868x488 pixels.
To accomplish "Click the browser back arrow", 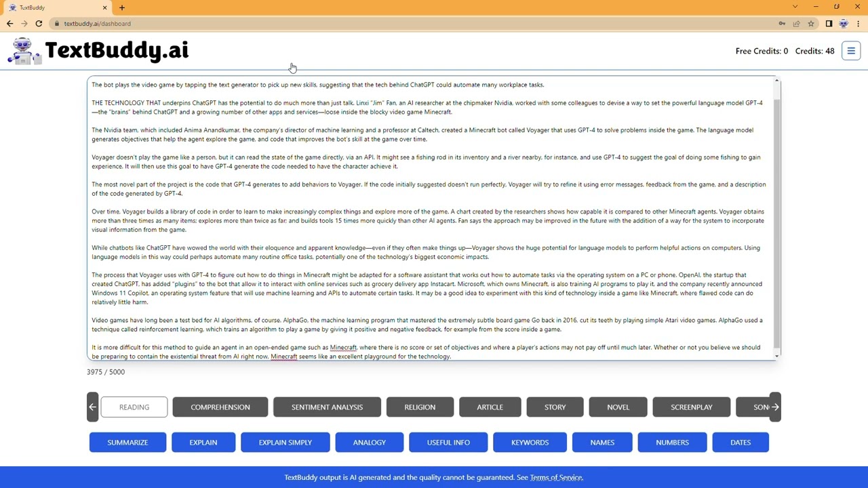I will [9, 24].
